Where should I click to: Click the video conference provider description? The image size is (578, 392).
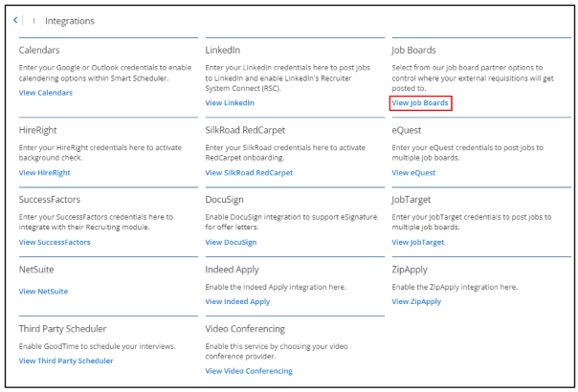pos(277,352)
